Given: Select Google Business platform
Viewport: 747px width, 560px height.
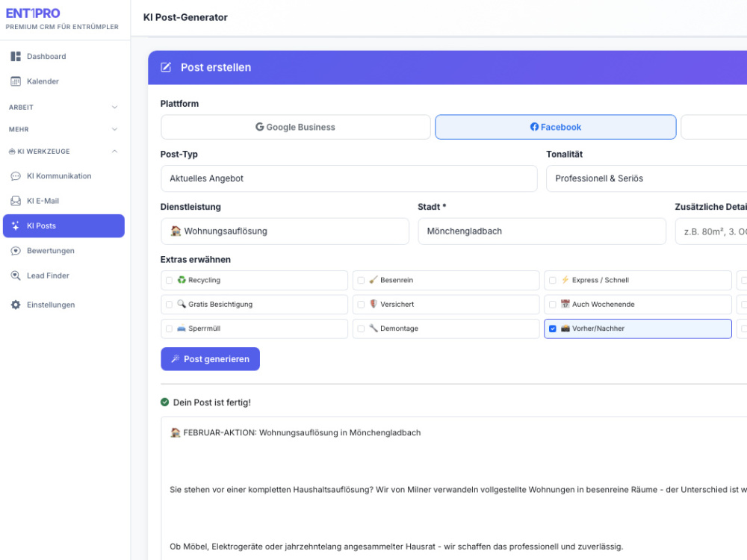Looking at the screenshot, I should 296,127.
